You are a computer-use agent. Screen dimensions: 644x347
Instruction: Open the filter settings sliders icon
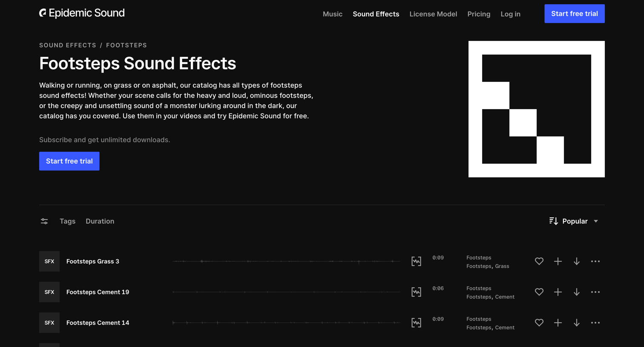(x=44, y=221)
